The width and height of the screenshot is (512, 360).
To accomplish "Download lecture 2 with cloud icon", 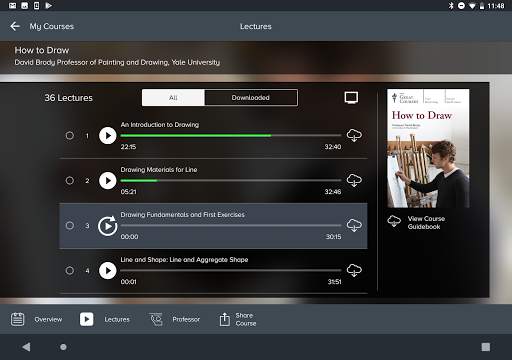I will pyautogui.click(x=354, y=180).
